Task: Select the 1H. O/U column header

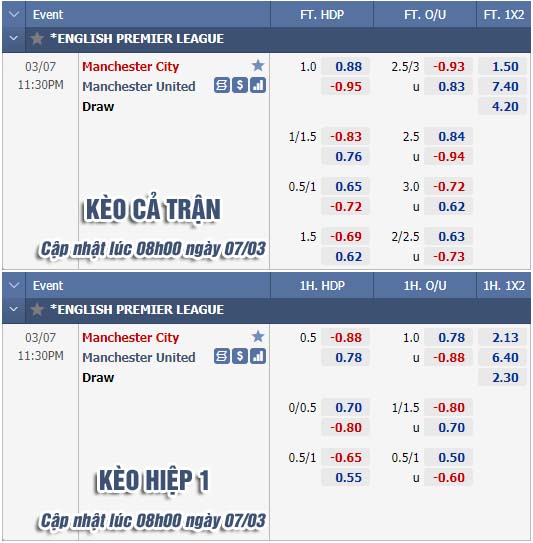Action: click(425, 286)
